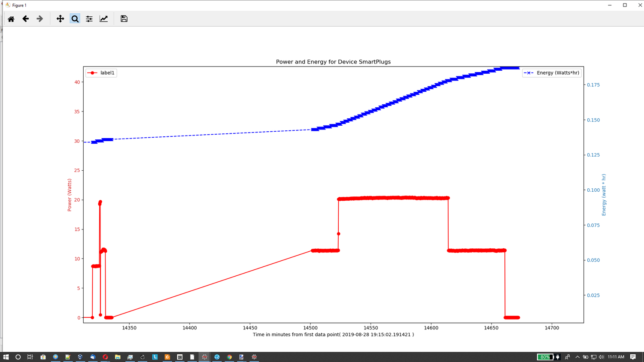Open Opera browser from the taskbar

click(x=105, y=357)
